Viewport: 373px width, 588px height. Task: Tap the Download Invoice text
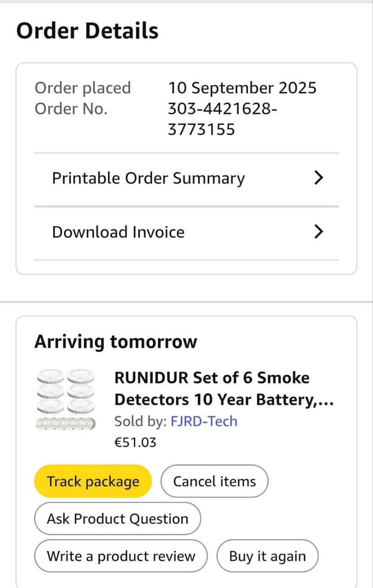click(118, 232)
